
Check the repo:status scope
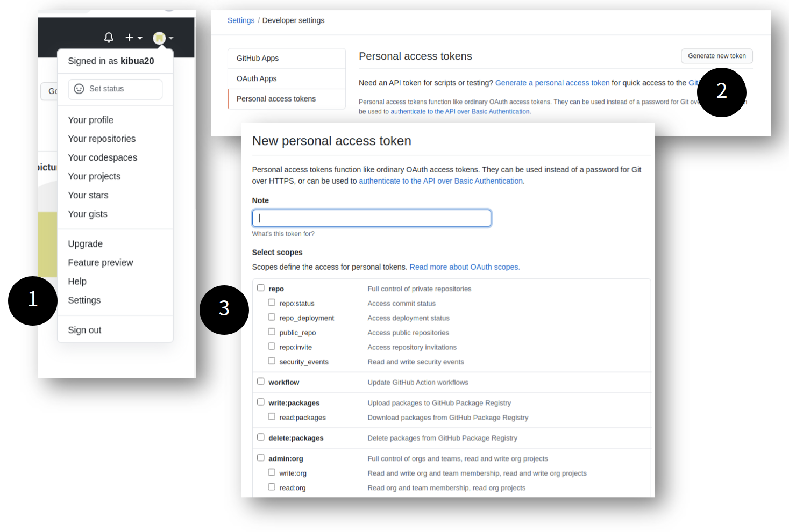click(x=272, y=303)
